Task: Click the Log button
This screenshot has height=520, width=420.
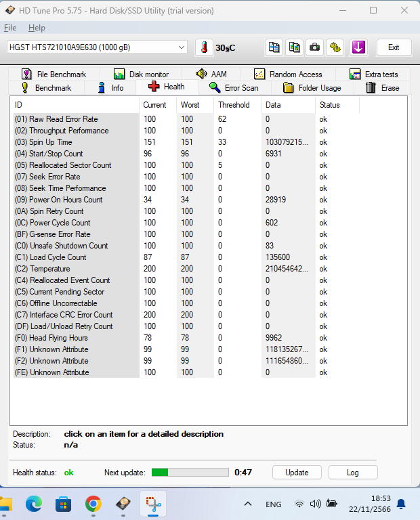Action: point(353,472)
